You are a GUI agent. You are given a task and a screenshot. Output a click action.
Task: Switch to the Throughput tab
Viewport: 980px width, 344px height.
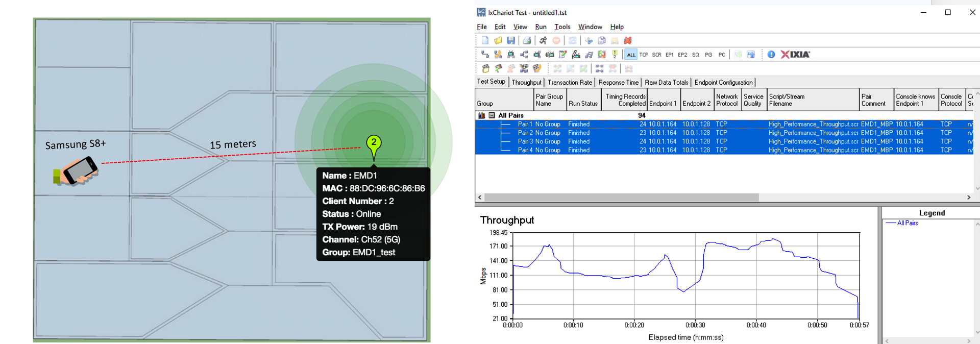coord(526,82)
